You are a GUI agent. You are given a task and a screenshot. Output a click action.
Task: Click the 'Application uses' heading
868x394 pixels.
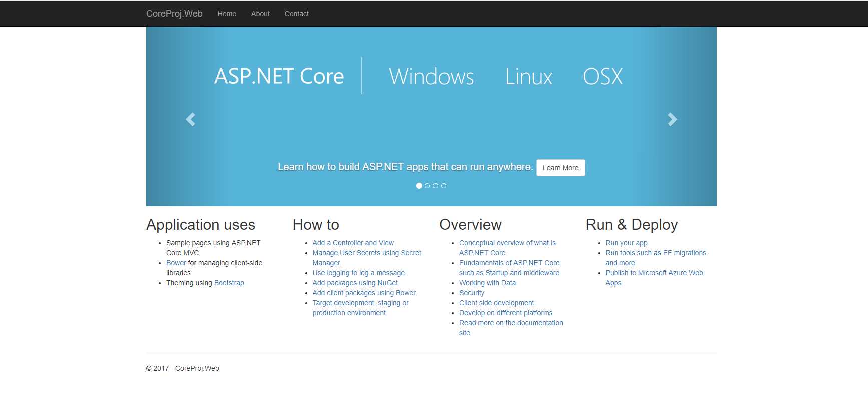(201, 225)
